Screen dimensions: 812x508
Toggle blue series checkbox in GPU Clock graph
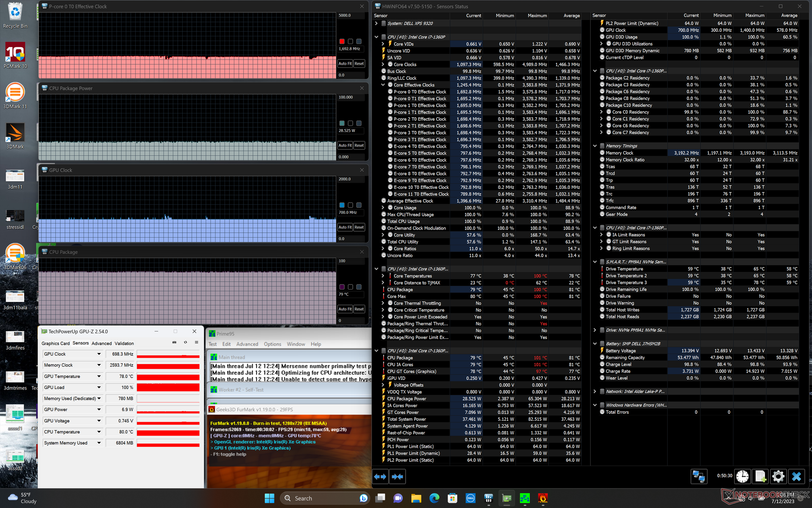(342, 205)
